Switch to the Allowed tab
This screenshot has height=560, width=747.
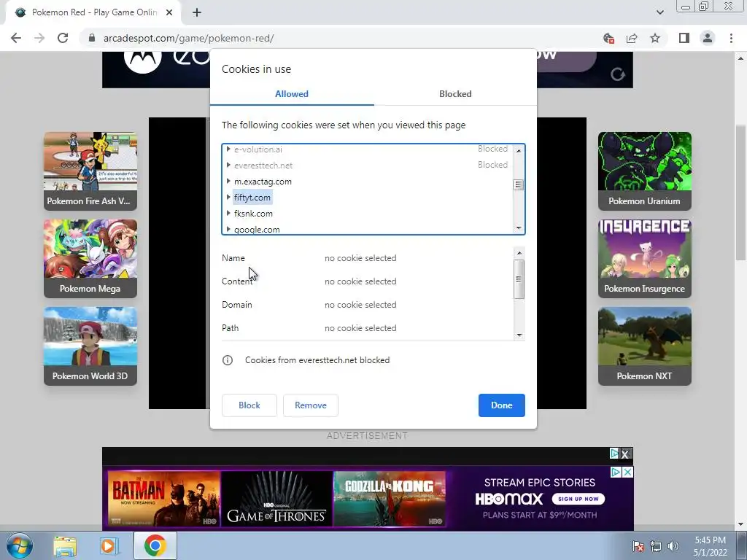click(x=292, y=94)
